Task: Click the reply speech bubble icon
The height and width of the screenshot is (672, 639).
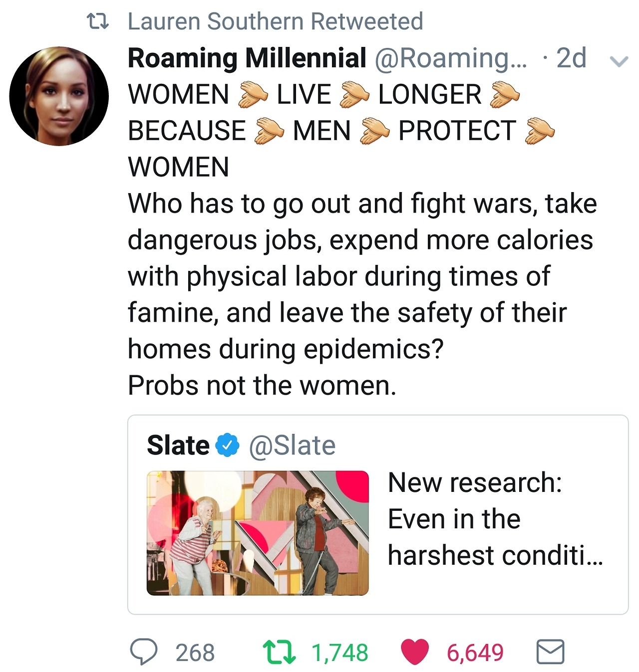Action: pos(143,652)
